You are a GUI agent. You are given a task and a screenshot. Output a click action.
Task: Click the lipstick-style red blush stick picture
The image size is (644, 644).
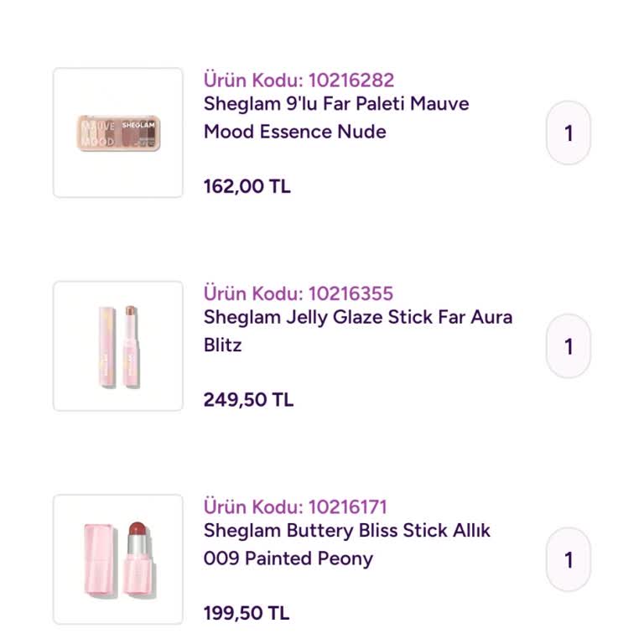click(139, 558)
